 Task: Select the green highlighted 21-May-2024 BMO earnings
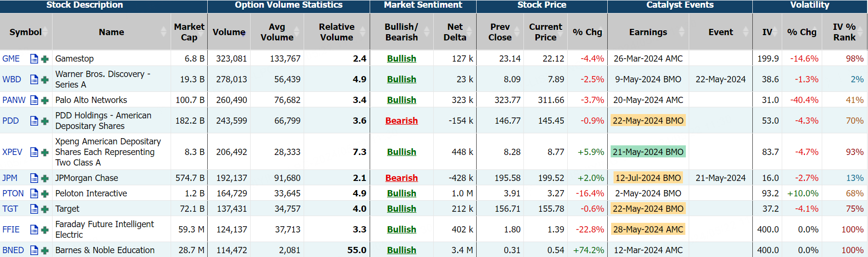tap(648, 152)
